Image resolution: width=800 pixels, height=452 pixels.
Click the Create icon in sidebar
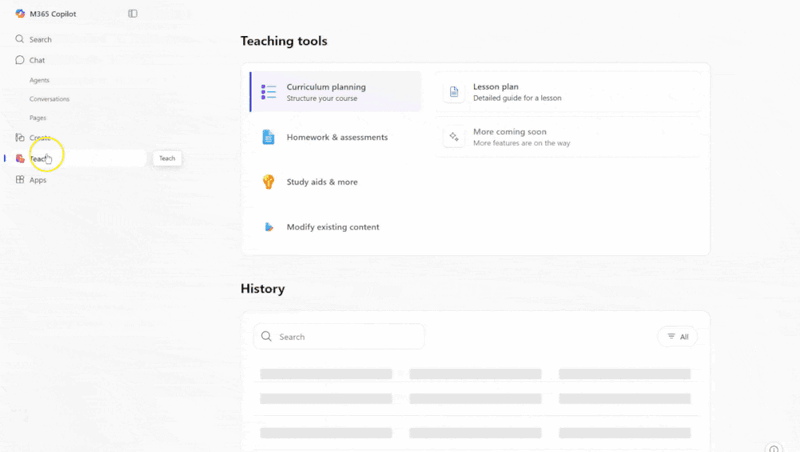20,137
